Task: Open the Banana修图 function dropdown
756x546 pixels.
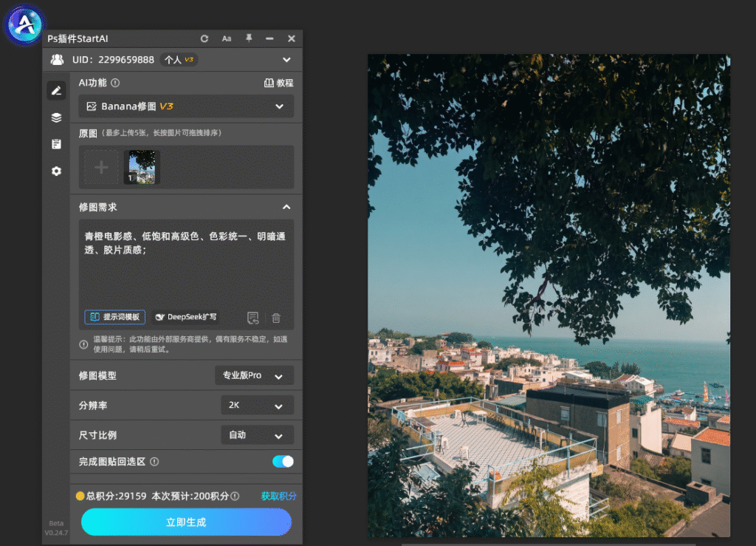Action: 186,106
